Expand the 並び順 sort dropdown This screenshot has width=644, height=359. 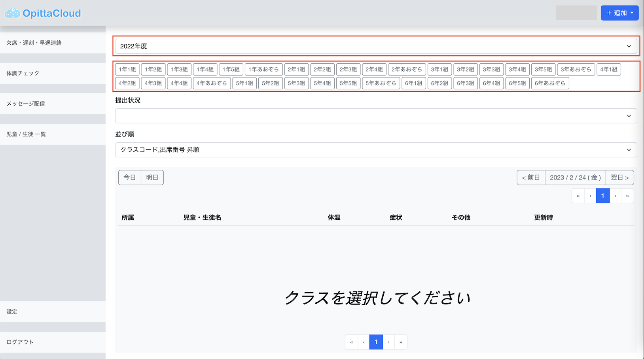(376, 150)
